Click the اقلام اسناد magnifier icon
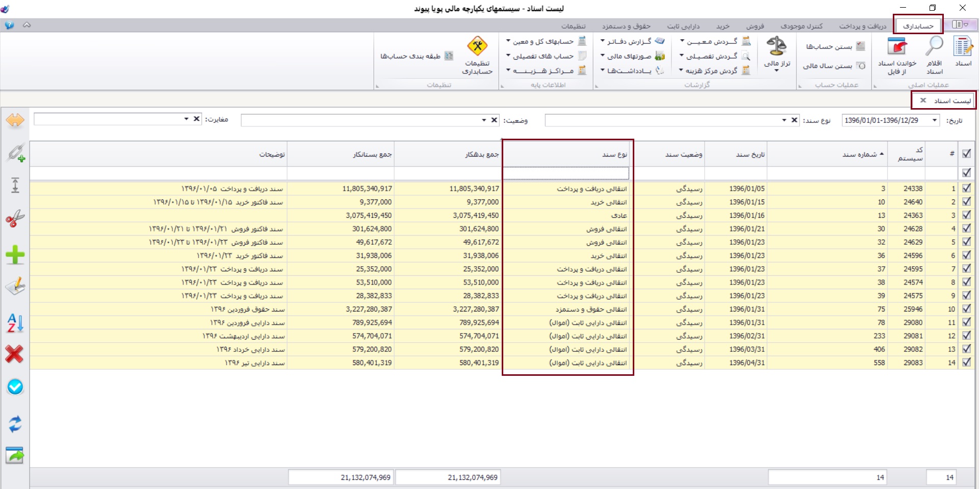980x489 pixels. (x=934, y=55)
